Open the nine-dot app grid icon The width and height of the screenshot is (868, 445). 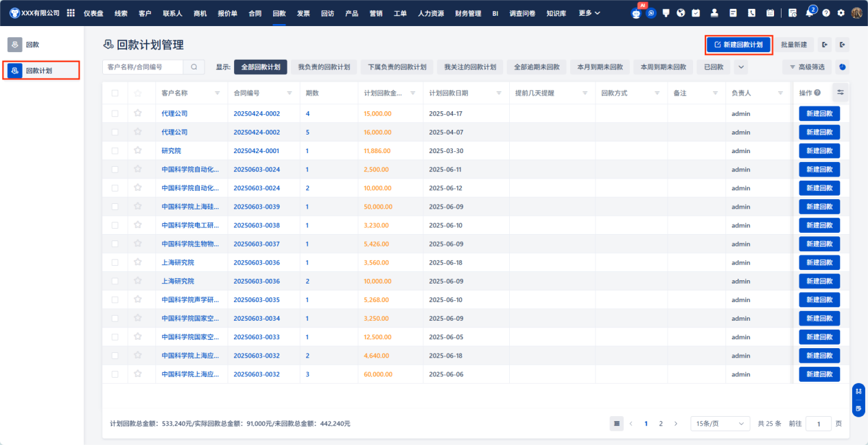pos(71,13)
